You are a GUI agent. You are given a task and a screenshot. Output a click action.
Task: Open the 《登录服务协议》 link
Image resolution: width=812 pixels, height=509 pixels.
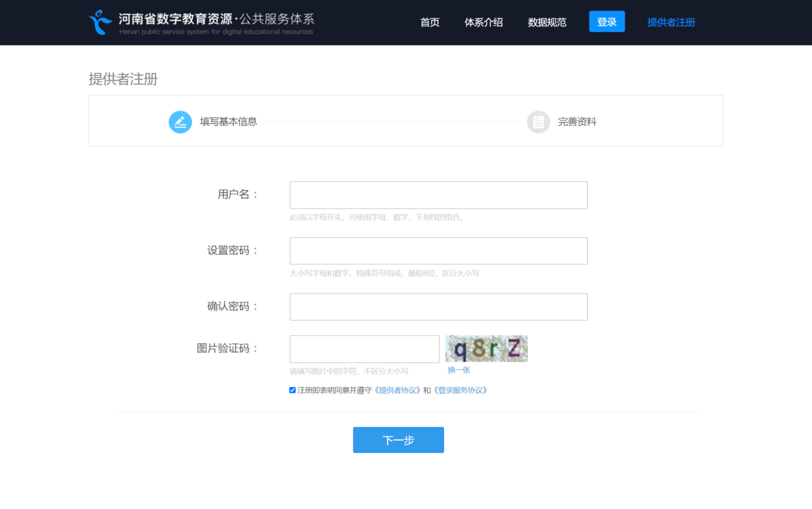(460, 390)
